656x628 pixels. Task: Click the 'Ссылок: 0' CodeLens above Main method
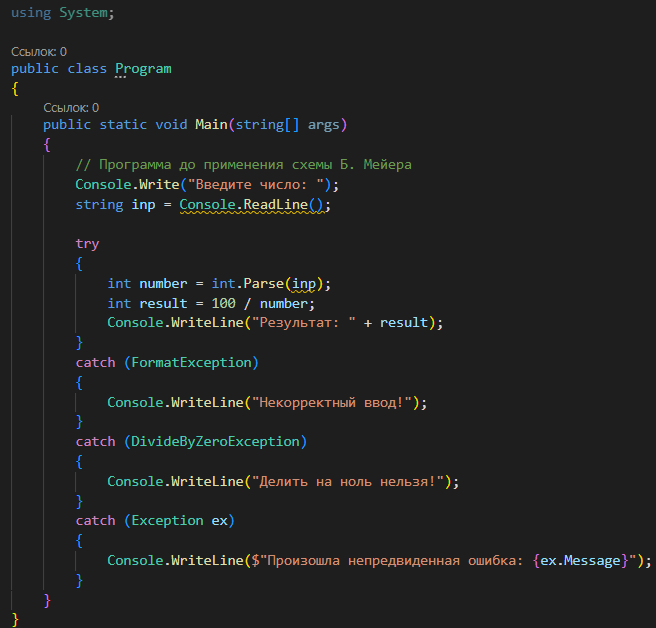pos(71,108)
